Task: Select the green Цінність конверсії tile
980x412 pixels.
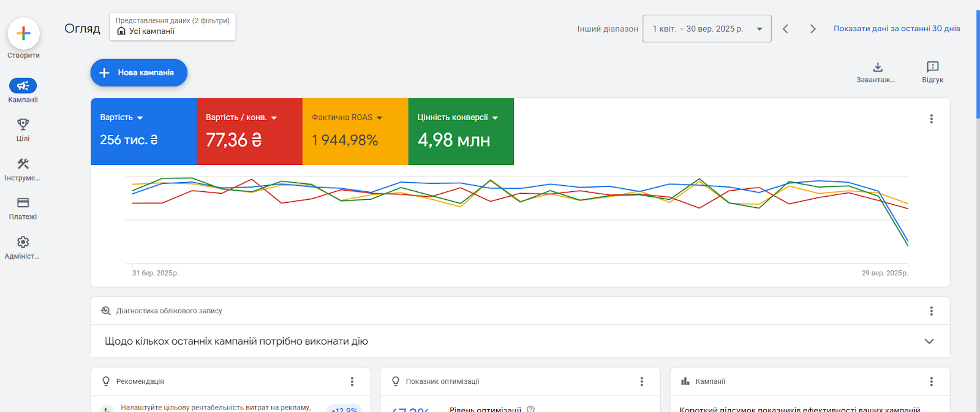Action: [461, 132]
